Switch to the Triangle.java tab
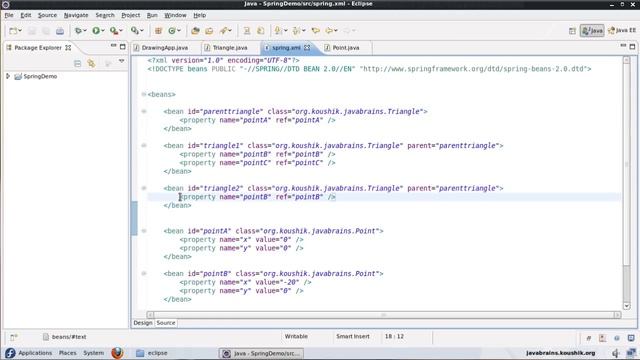The image size is (640, 360). 230,48
